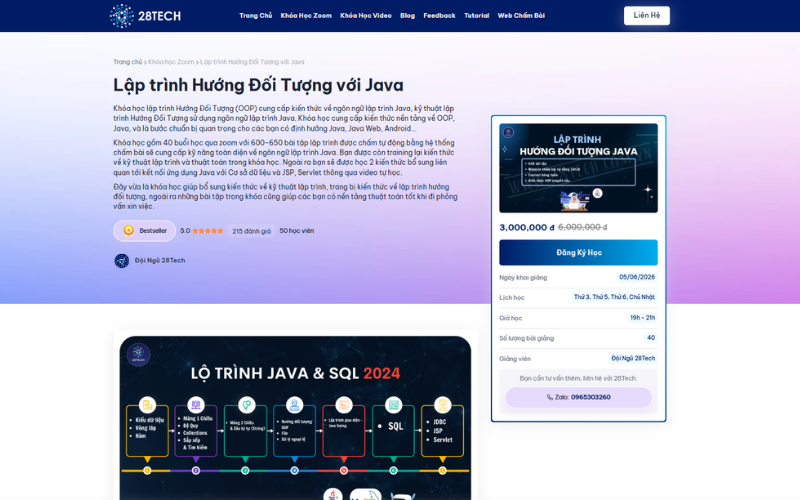Click the Mảng 1 Chiều roadmap step icon
The image size is (800, 500).
coord(196,405)
